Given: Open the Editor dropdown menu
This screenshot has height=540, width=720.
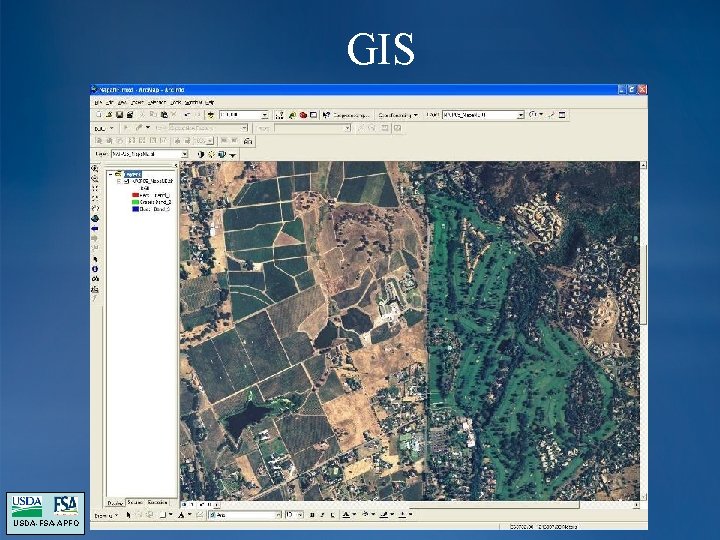Looking at the screenshot, I should tap(104, 128).
